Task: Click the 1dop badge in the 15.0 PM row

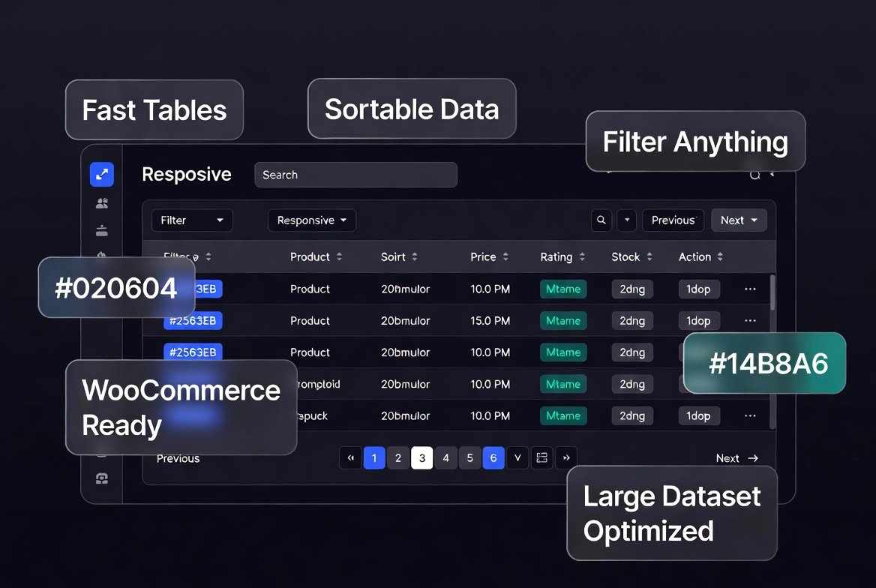Action: pyautogui.click(x=699, y=321)
